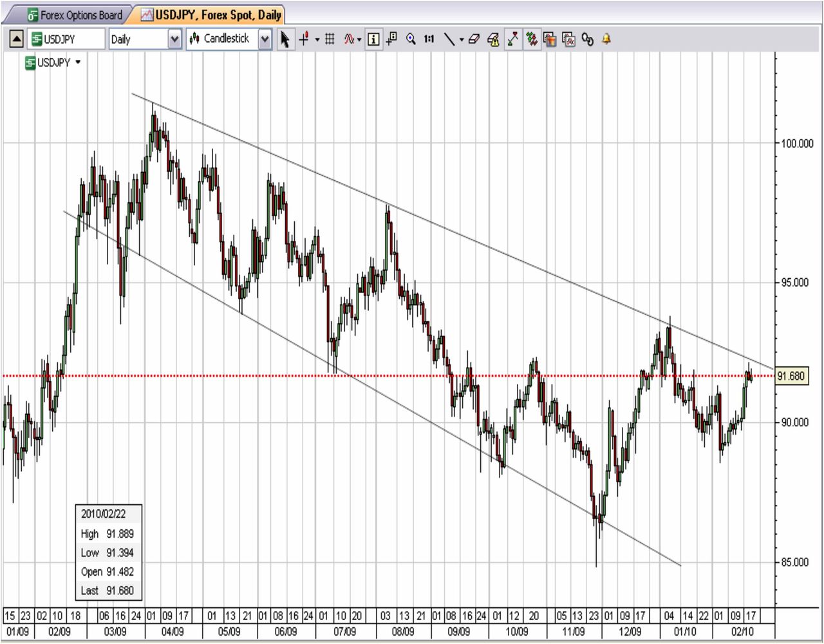
Task: Open the indicators dropdown arrow
Action: pyautogui.click(x=359, y=40)
